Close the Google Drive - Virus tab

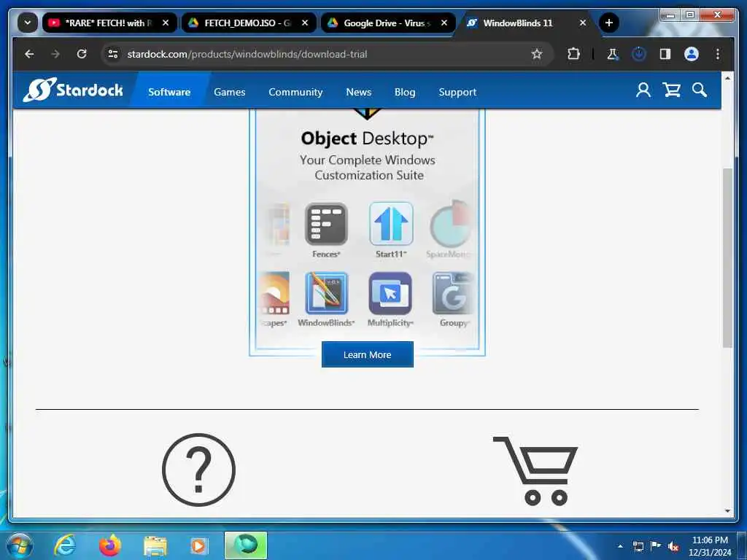click(444, 23)
